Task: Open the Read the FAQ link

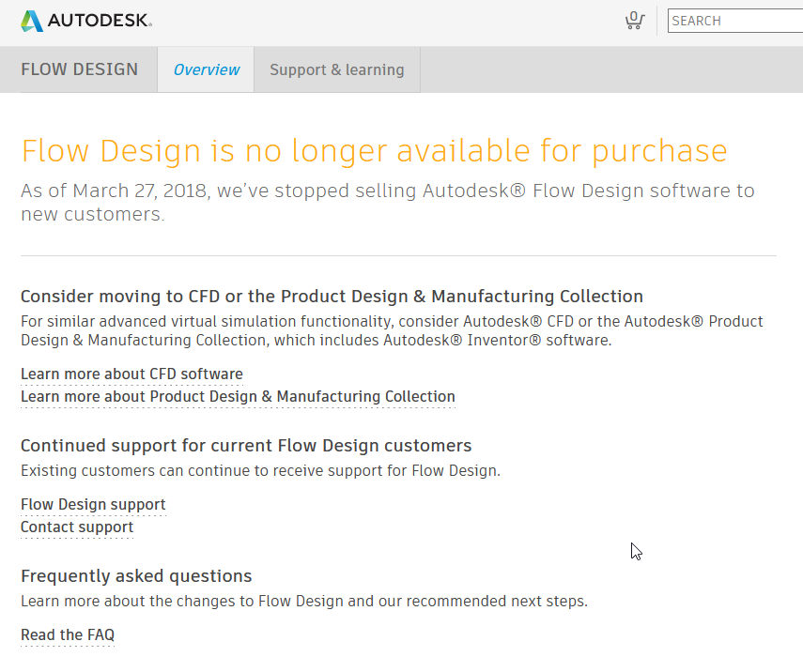Action: point(68,635)
